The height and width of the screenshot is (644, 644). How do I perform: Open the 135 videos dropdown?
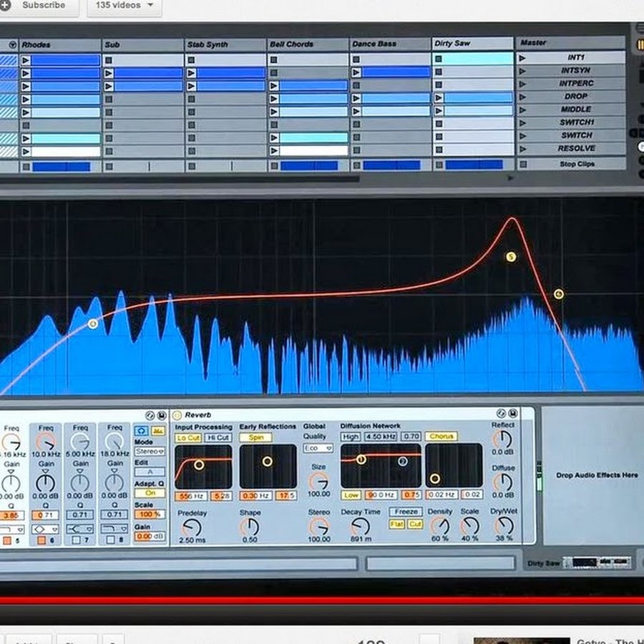[x=124, y=6]
